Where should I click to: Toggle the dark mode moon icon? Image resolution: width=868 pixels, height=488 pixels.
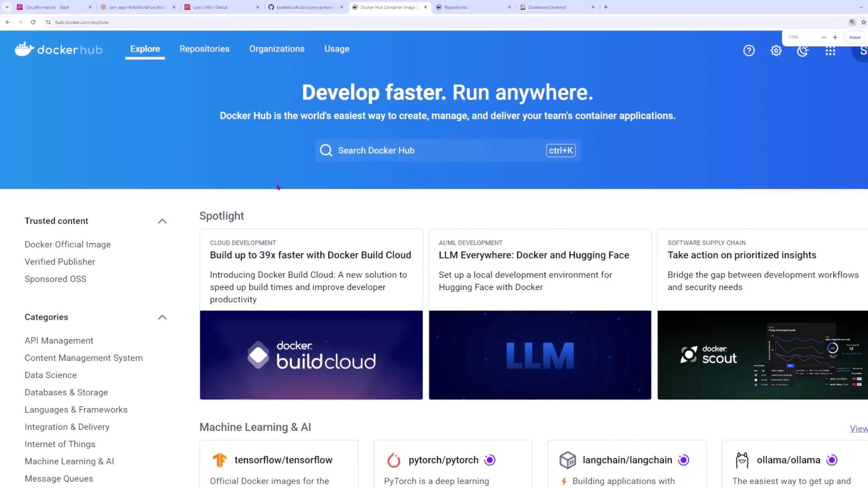[803, 51]
